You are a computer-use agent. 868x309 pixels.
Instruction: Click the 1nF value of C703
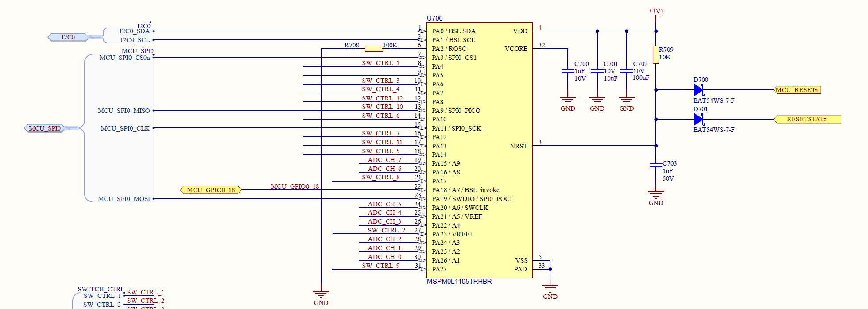pyautogui.click(x=668, y=171)
